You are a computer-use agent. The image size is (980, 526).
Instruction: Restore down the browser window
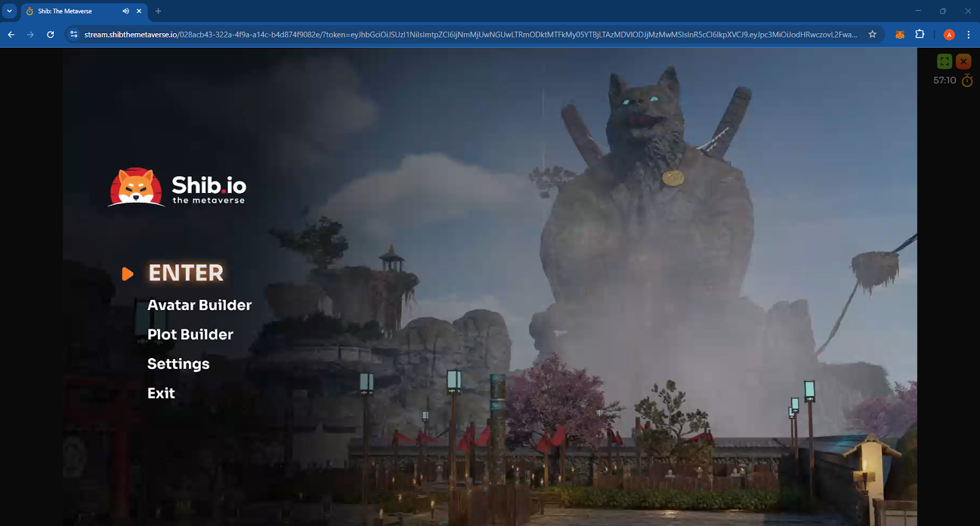[x=943, y=10]
